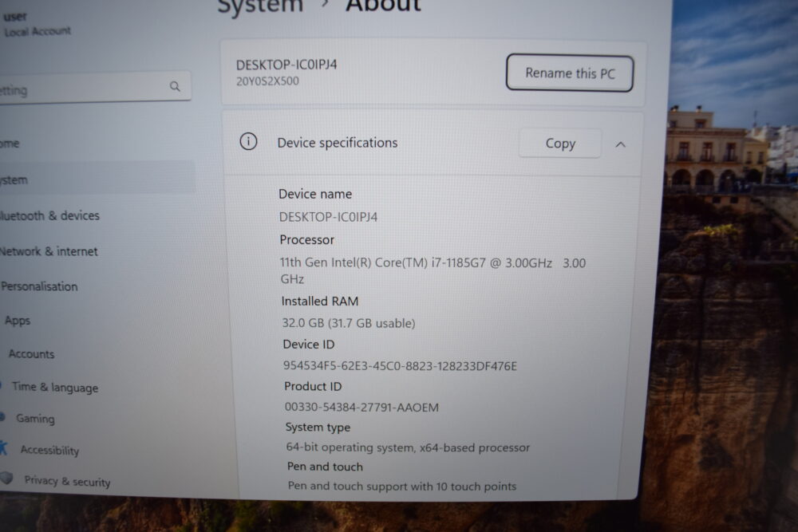The width and height of the screenshot is (798, 532).
Task: Click the model number 20Y0S2X500
Action: [x=267, y=81]
